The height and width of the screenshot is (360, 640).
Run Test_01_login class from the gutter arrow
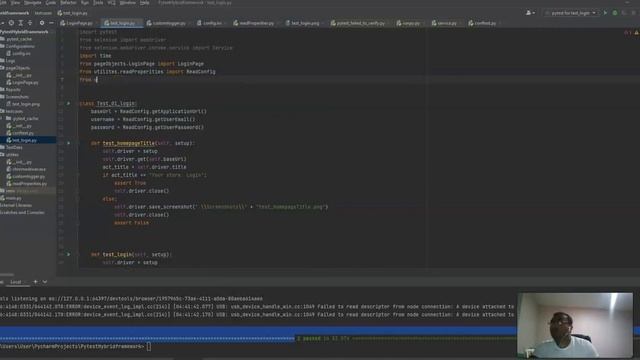click(69, 104)
